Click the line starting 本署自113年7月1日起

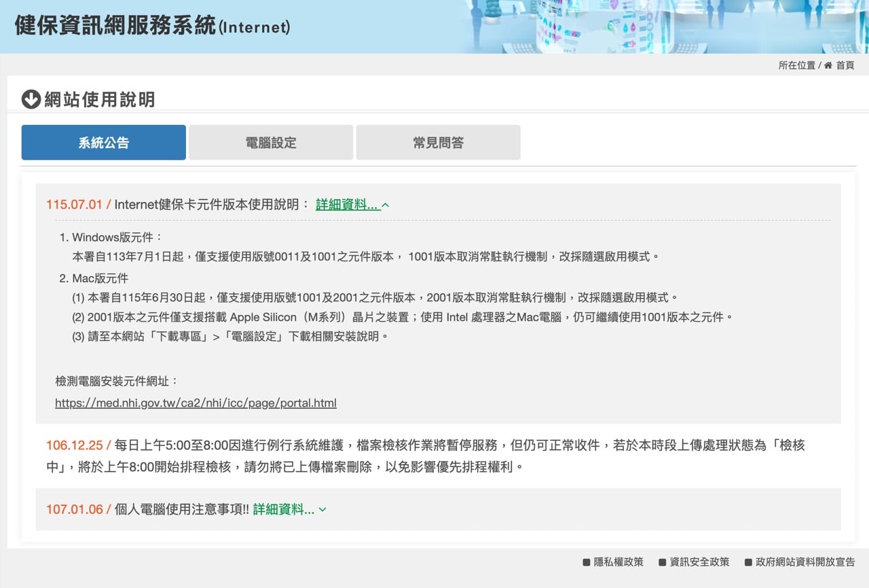(366, 257)
